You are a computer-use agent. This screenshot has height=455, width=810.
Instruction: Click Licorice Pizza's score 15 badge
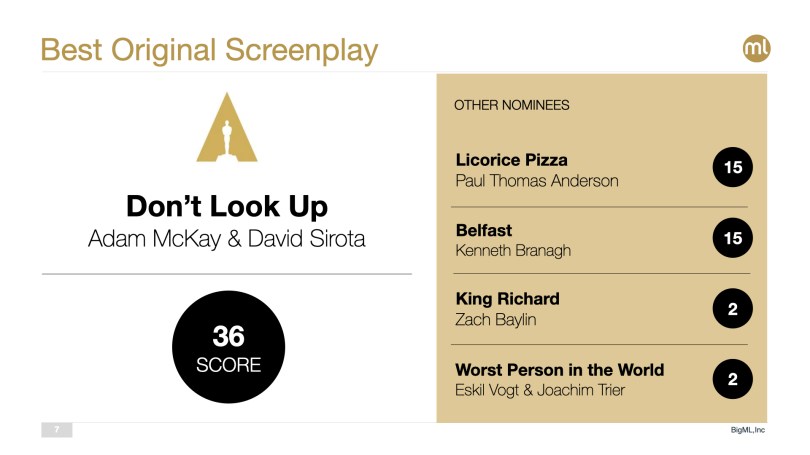click(x=732, y=168)
